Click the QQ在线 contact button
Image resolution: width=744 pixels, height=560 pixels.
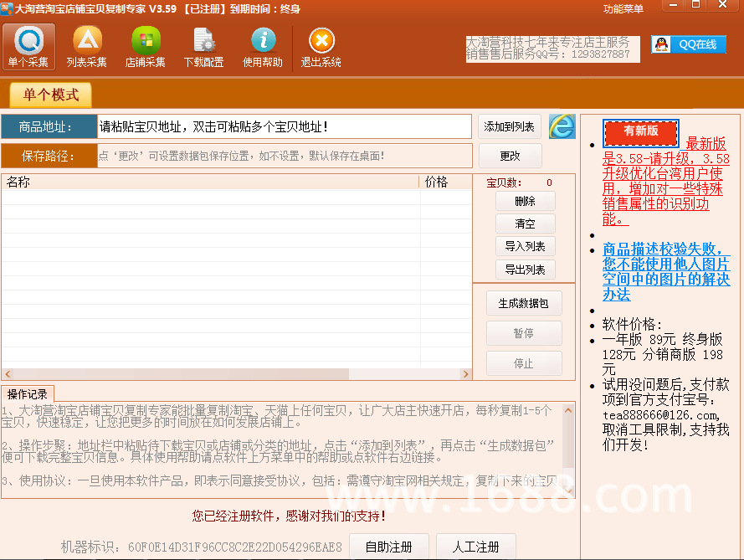click(689, 44)
